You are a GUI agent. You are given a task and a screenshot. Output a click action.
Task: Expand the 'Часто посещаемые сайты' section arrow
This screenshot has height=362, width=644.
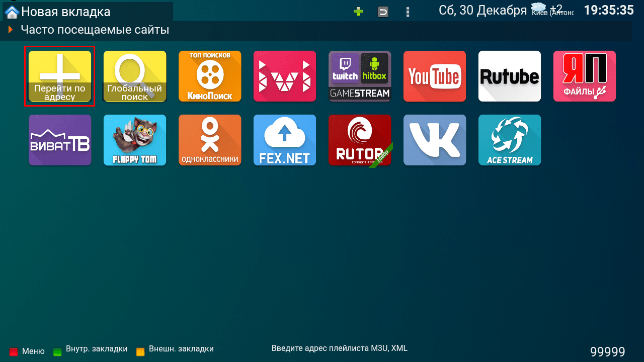point(10,30)
